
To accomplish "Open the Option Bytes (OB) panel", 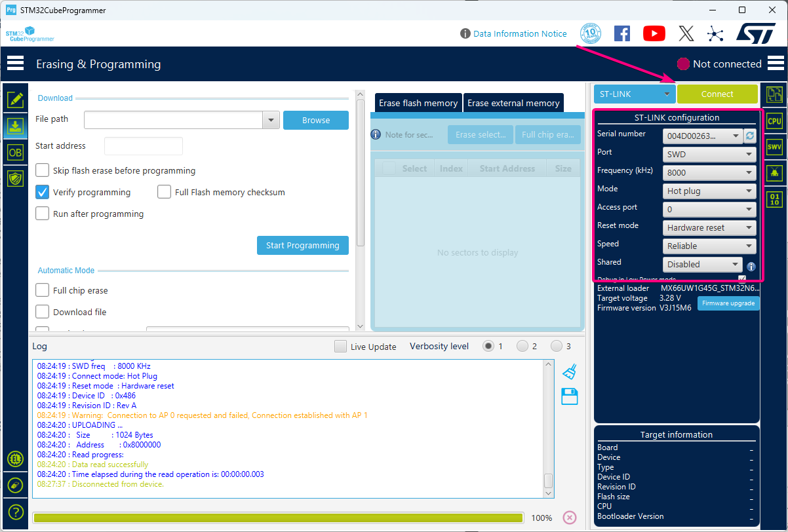I will coord(14,151).
